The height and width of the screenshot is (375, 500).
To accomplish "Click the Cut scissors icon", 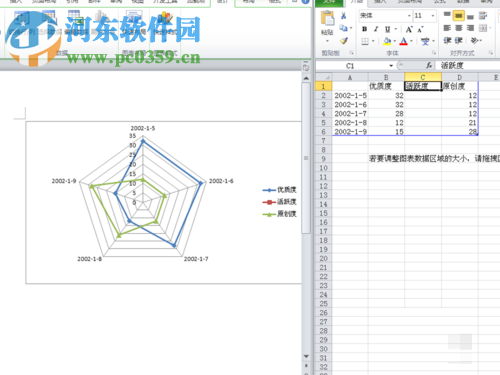I will coord(344,16).
